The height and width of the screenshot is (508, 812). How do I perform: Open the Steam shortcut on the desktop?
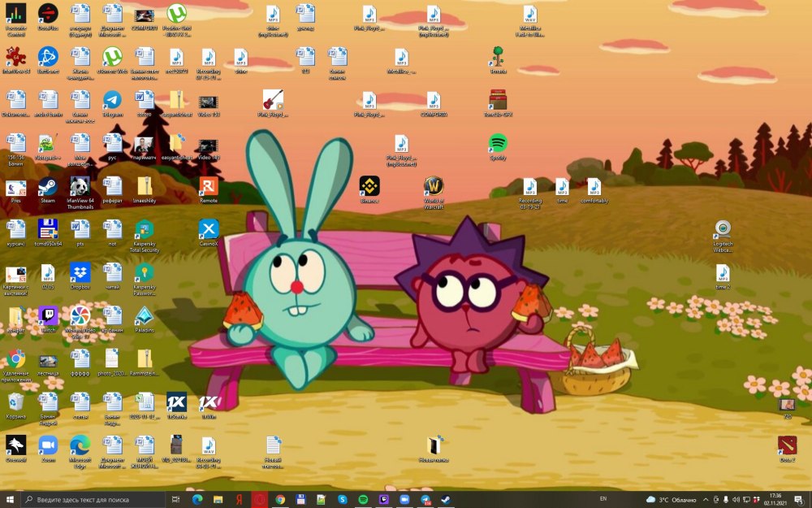click(x=48, y=189)
